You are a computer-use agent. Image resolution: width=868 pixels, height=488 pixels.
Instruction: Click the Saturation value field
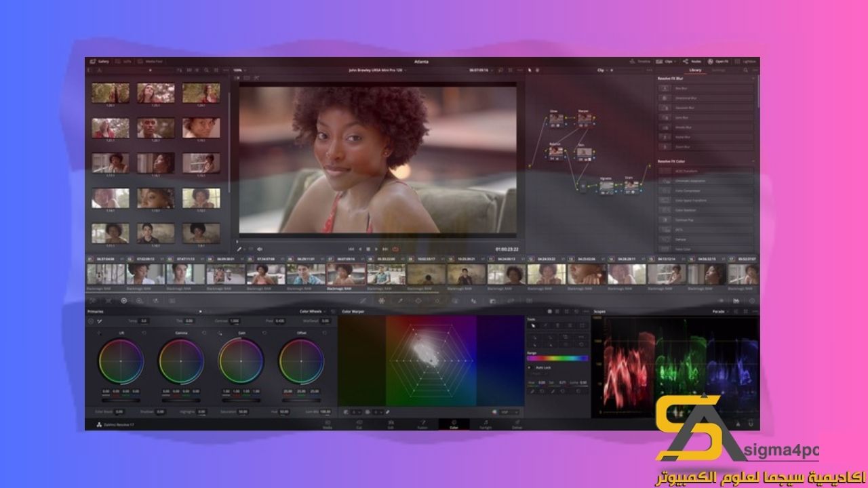[242, 411]
